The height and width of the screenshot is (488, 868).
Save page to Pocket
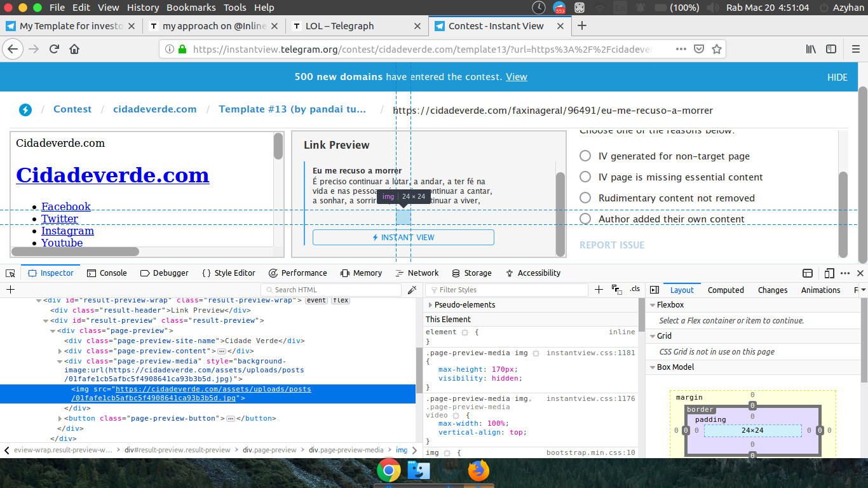click(x=698, y=49)
